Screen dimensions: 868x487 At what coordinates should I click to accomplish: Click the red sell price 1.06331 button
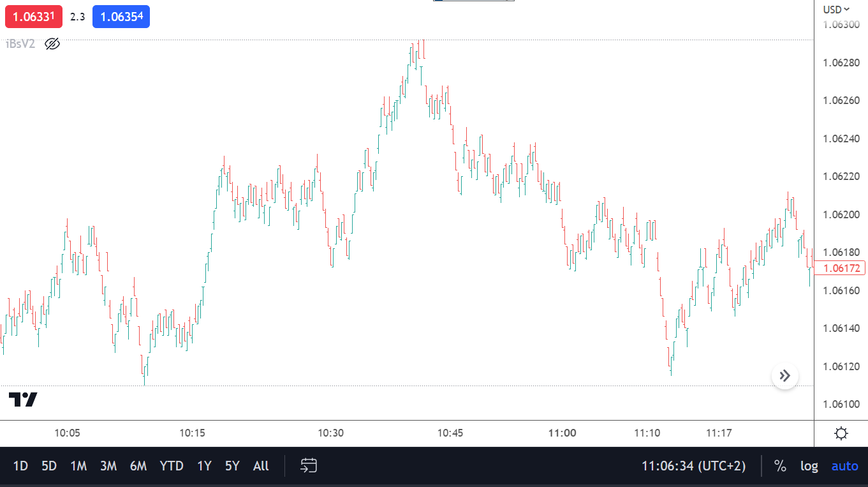click(x=34, y=17)
